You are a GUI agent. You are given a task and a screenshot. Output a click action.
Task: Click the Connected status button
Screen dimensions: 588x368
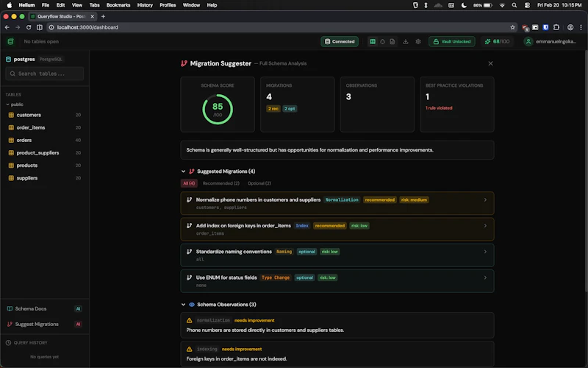point(340,41)
